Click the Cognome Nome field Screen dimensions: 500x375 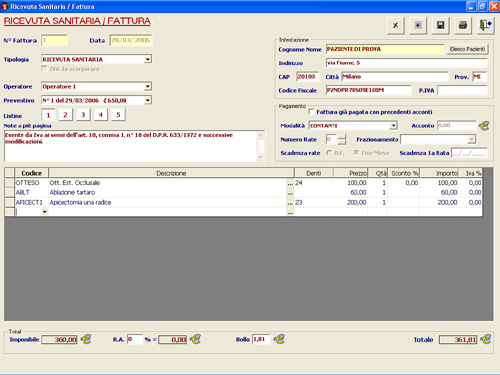tap(385, 49)
